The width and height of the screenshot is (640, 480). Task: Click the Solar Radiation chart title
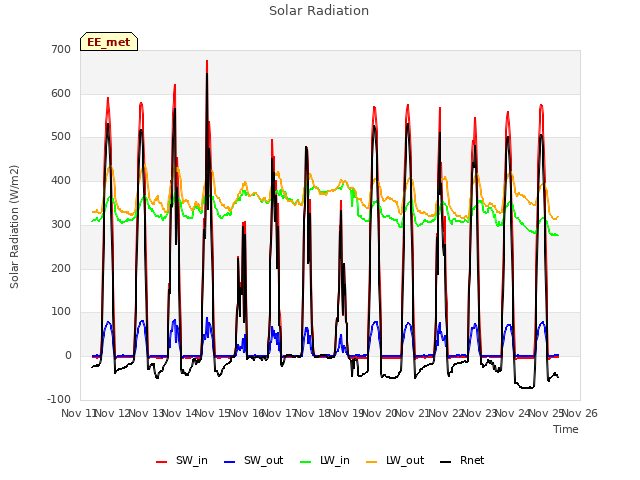pyautogui.click(x=319, y=11)
